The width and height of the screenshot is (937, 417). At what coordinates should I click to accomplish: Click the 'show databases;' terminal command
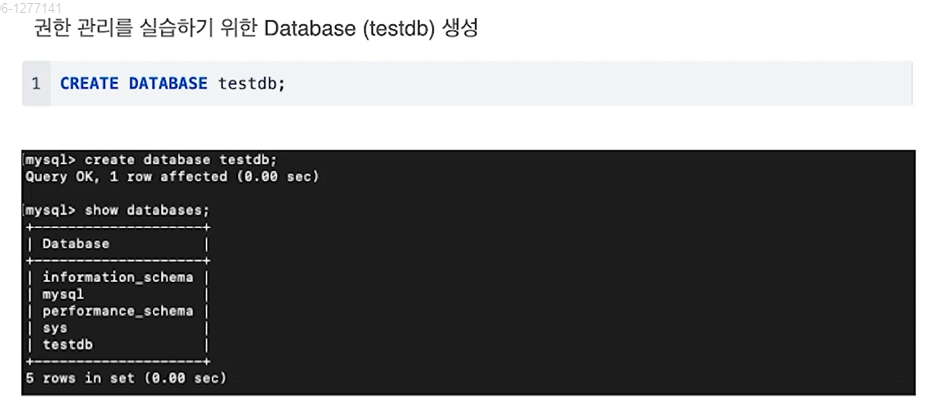click(x=147, y=210)
